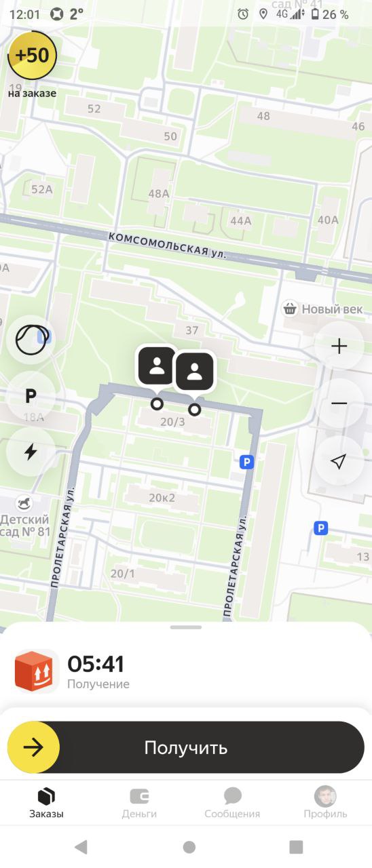Zoom out with the minus button

pyautogui.click(x=339, y=403)
